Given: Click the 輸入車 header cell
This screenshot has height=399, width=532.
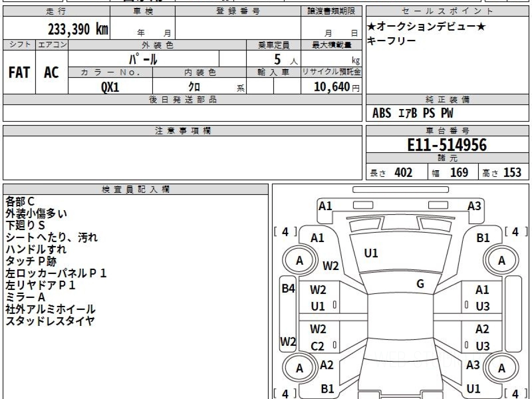Looking at the screenshot, I should click(x=274, y=72).
